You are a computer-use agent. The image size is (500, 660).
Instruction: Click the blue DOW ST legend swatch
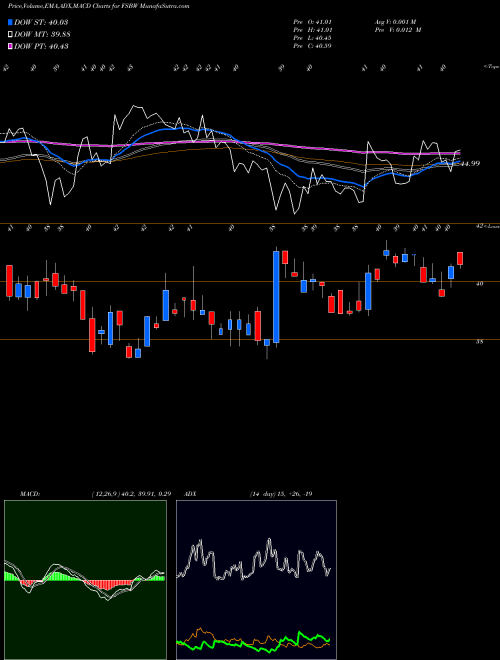(11, 22)
